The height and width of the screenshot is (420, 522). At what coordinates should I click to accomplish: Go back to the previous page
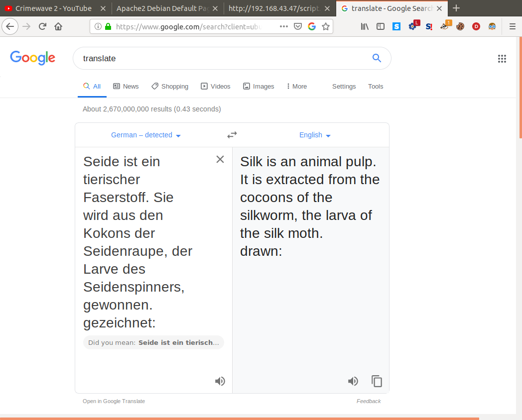10,26
